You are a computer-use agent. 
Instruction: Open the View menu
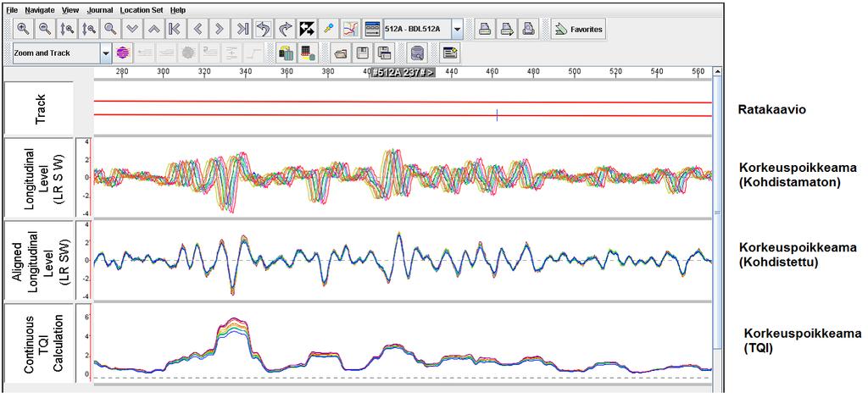pyautogui.click(x=70, y=10)
